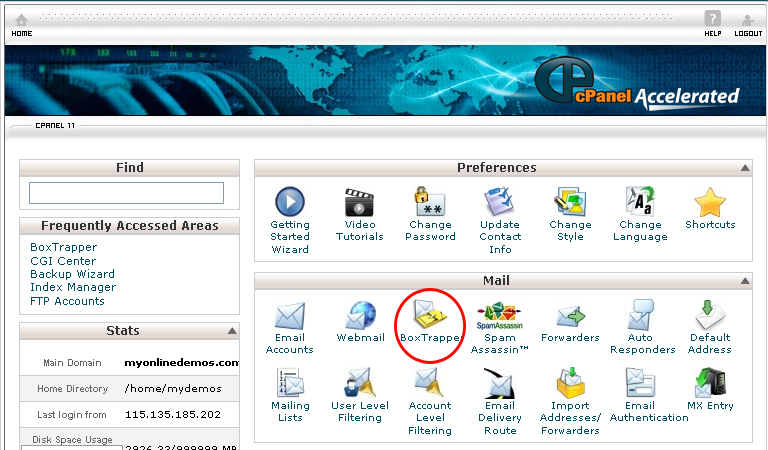The height and width of the screenshot is (450, 768).
Task: Click the Disk Space Usage label
Action: 72,440
